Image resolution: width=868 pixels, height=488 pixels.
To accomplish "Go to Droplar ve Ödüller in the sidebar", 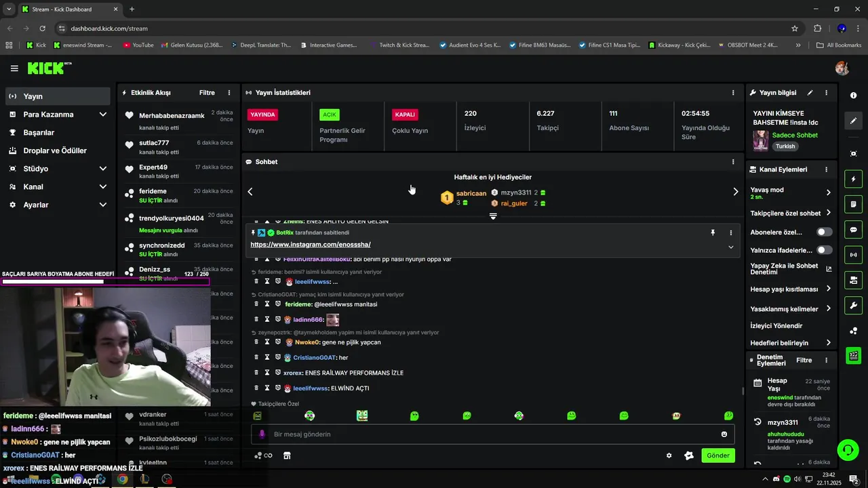I will (x=58, y=150).
